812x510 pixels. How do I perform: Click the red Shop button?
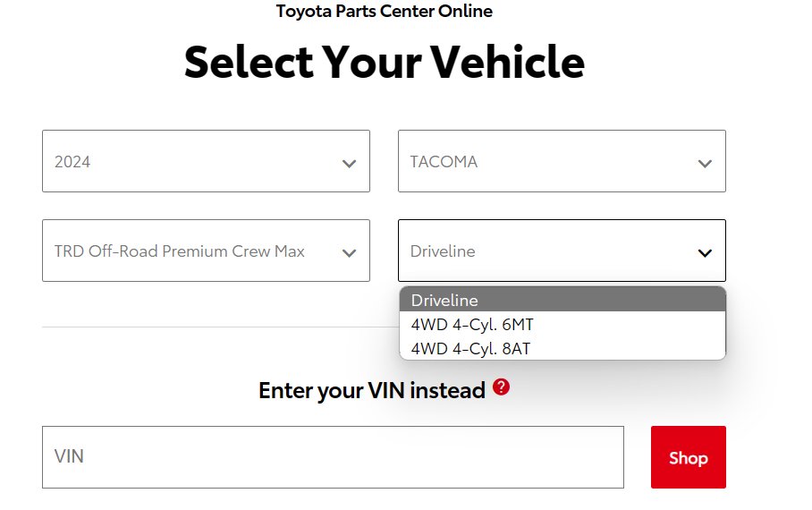click(x=689, y=457)
